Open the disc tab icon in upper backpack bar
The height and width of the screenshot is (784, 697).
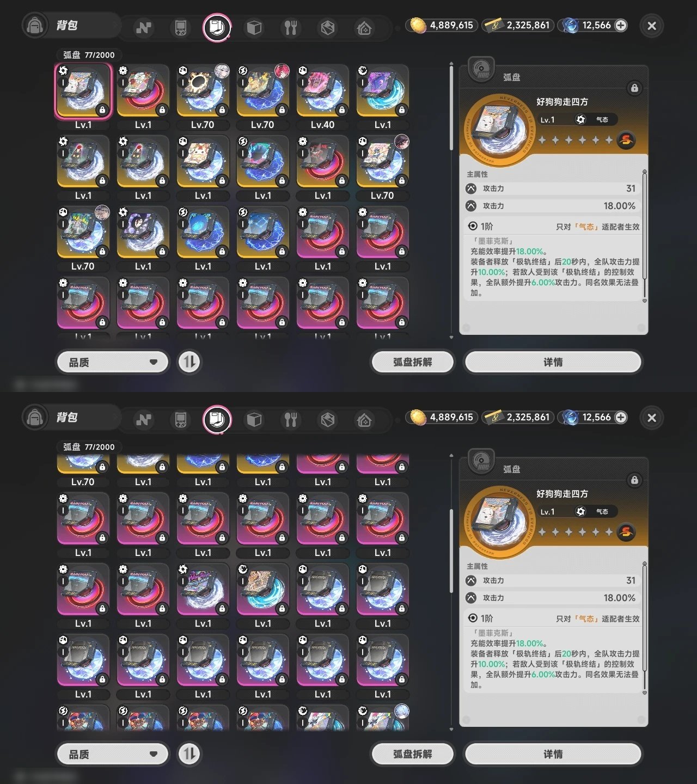click(x=217, y=27)
